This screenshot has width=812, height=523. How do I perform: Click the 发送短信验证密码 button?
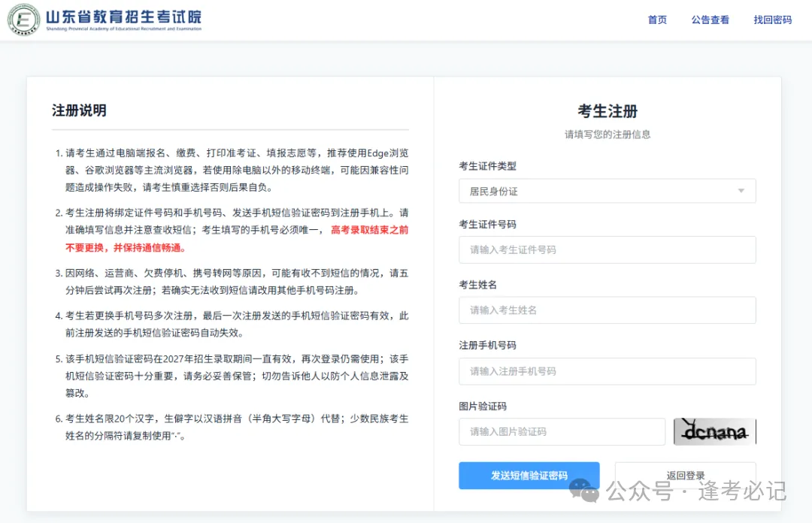529,476
